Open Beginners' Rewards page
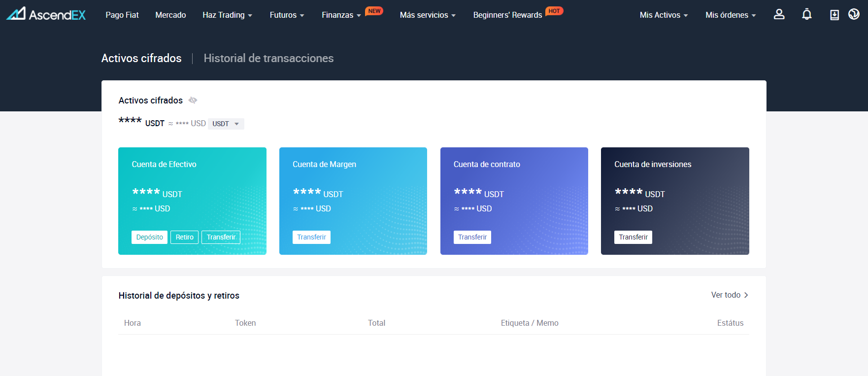The width and height of the screenshot is (868, 376). click(507, 15)
